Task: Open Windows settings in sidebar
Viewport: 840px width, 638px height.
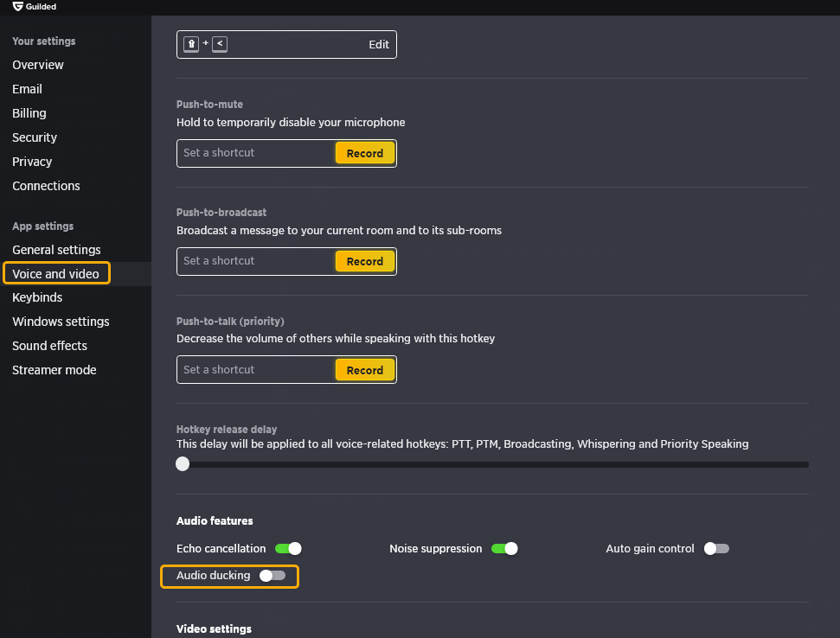Action: point(61,322)
